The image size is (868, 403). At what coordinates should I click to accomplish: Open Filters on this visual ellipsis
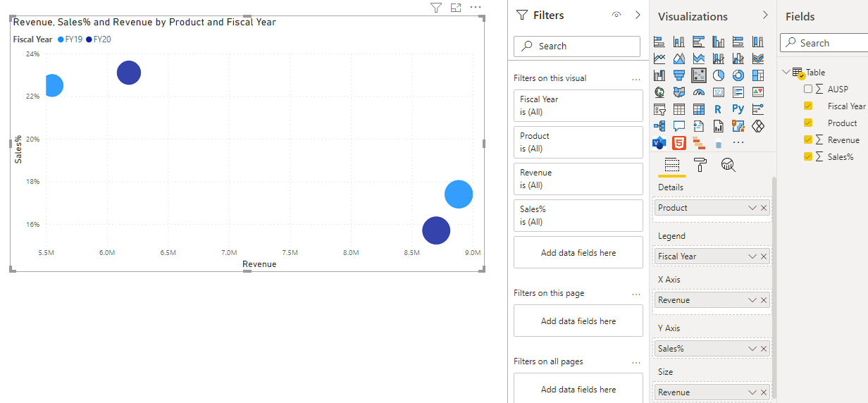636,79
